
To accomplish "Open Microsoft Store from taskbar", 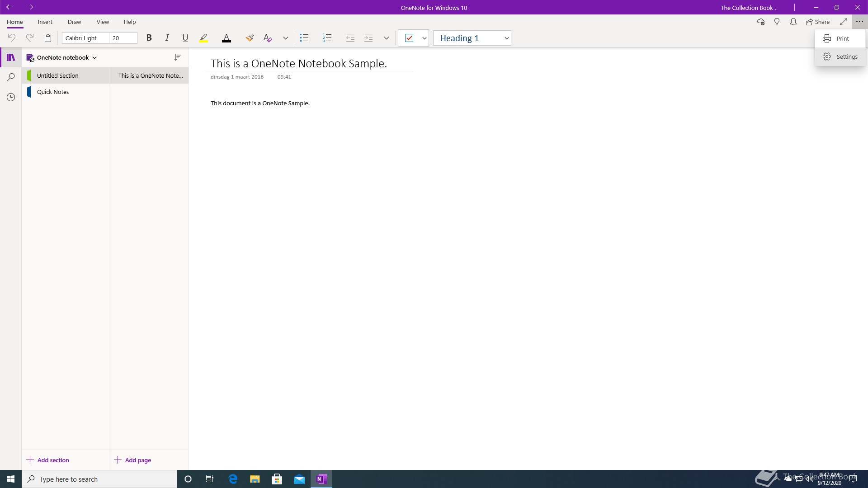I will point(277,479).
